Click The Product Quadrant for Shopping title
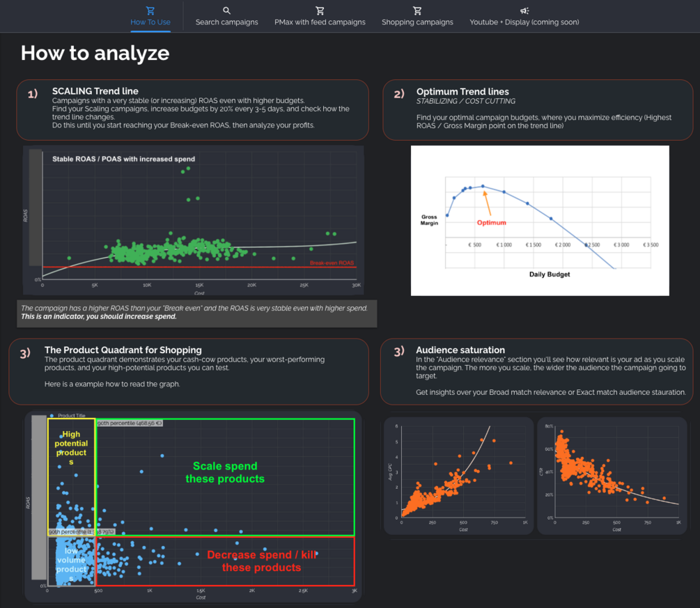This screenshot has height=608, width=700. click(123, 350)
